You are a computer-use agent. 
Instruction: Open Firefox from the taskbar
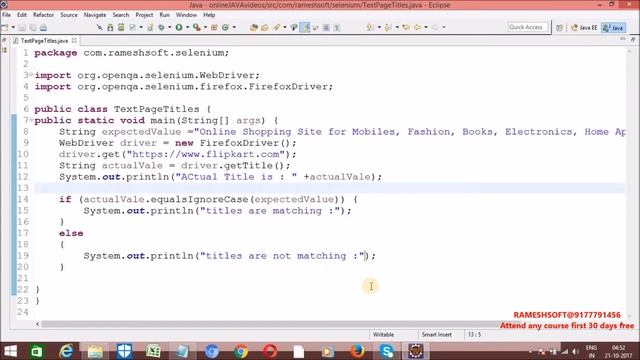tap(357, 351)
